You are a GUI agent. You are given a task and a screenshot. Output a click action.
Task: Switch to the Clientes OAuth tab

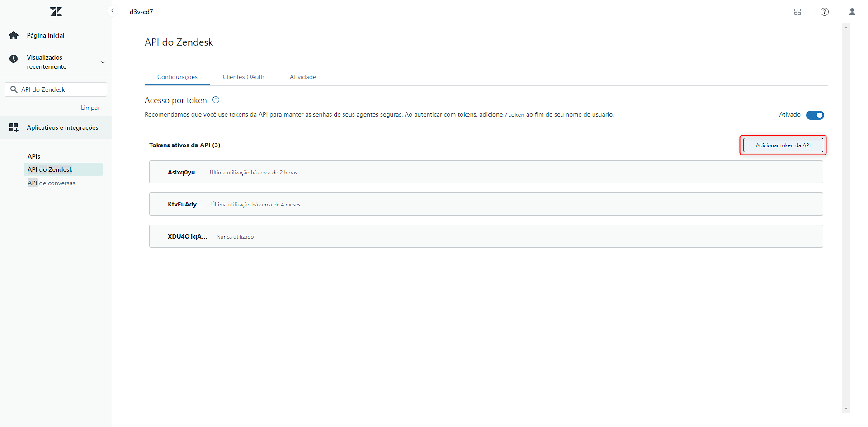point(244,77)
